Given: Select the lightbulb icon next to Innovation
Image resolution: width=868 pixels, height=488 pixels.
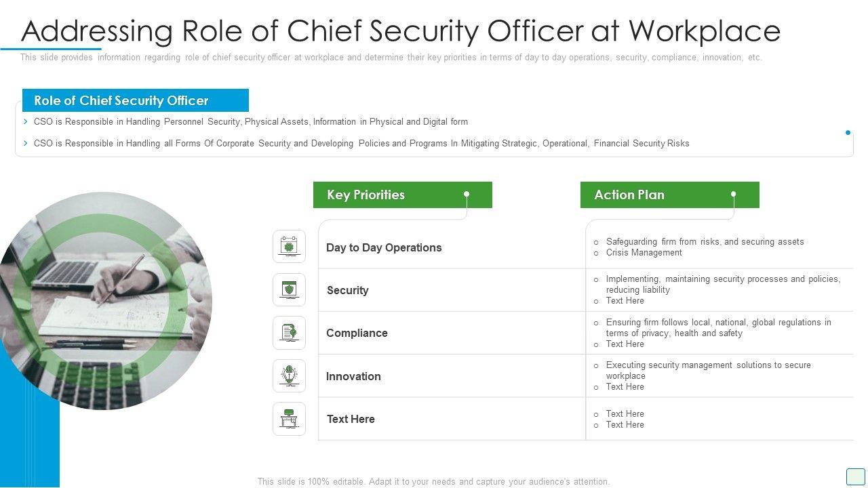Looking at the screenshot, I should (x=290, y=375).
